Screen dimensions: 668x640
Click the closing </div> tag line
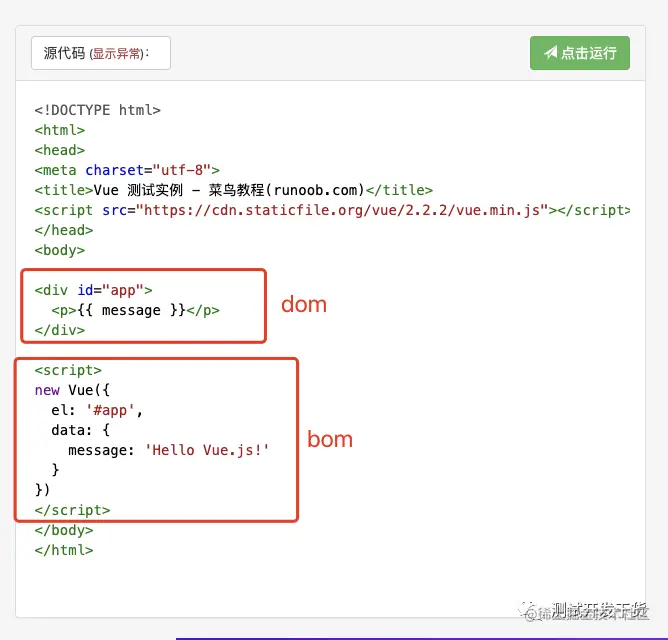[x=60, y=330]
